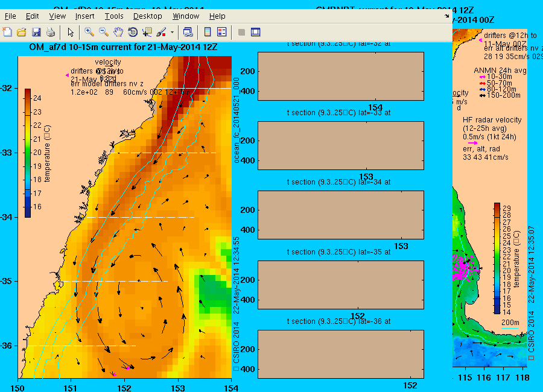Click the lat=-35 temperature section plot
This screenshot has height=392, width=543.
[341, 285]
